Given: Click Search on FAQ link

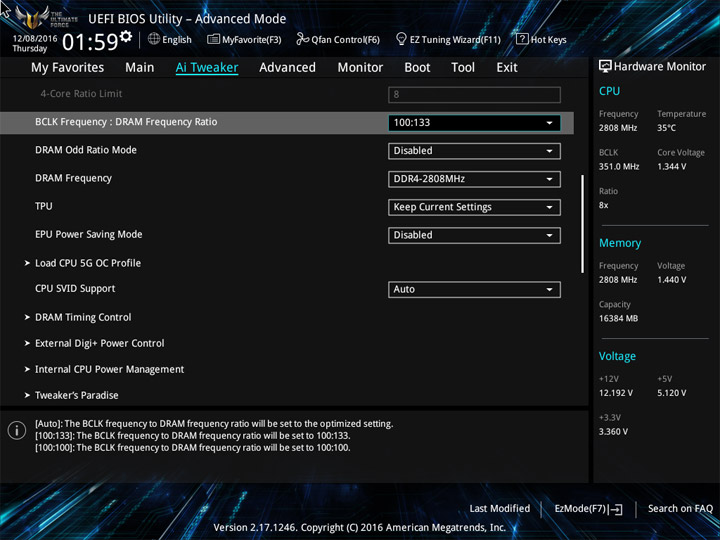Looking at the screenshot, I should coord(680,509).
